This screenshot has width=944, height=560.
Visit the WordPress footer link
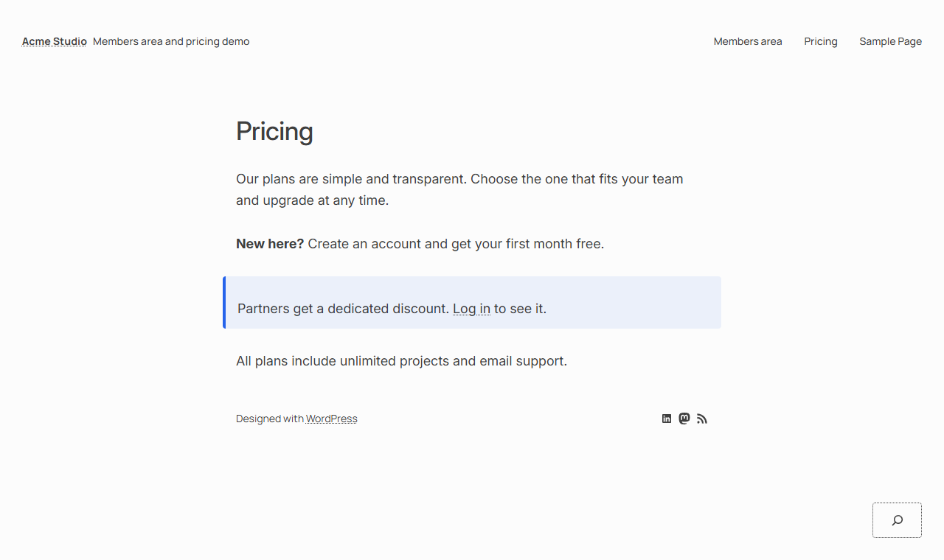(332, 419)
